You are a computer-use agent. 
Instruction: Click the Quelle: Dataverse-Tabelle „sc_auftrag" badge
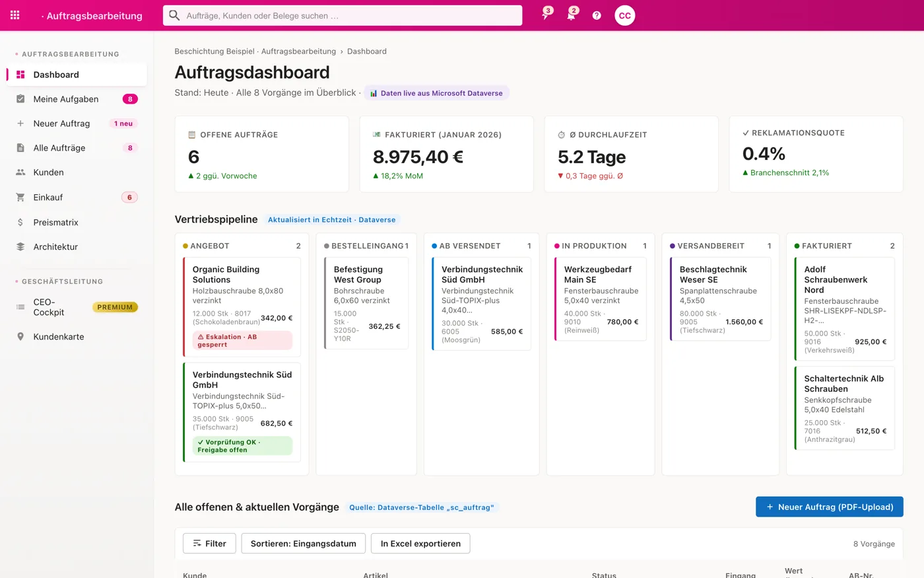click(422, 507)
